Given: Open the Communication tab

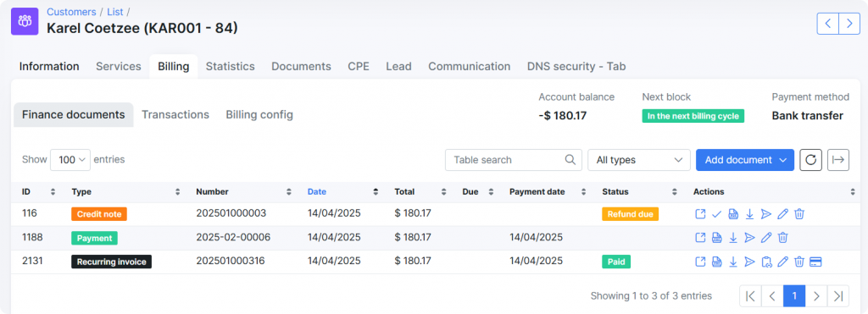Looking at the screenshot, I should coord(470,66).
